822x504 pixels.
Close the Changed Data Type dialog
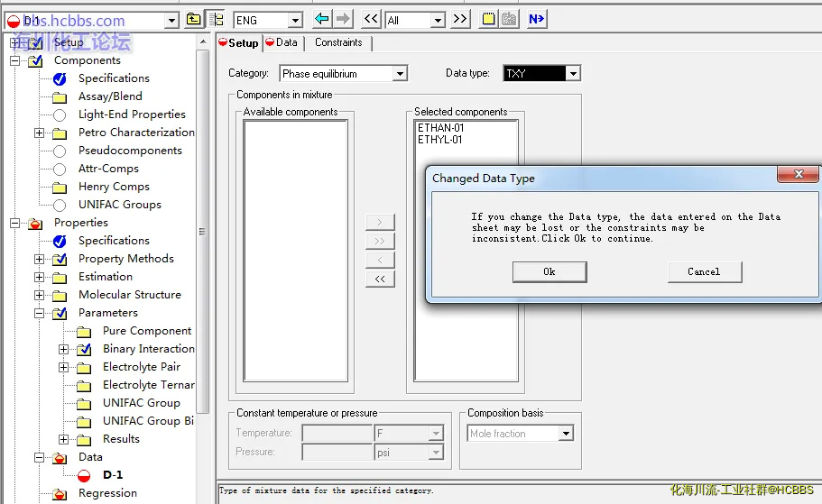click(x=799, y=174)
